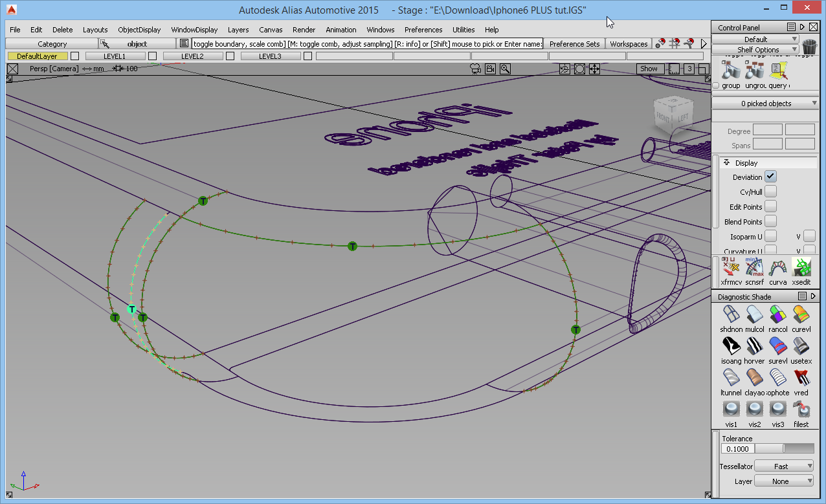Select the scnsrf min/max tool icon

755,267
